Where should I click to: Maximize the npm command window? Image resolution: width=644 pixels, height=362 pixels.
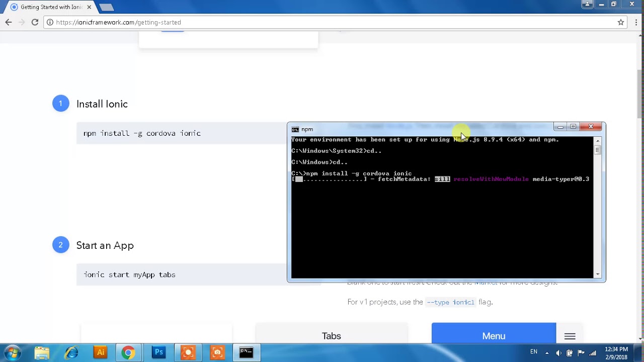(573, 127)
